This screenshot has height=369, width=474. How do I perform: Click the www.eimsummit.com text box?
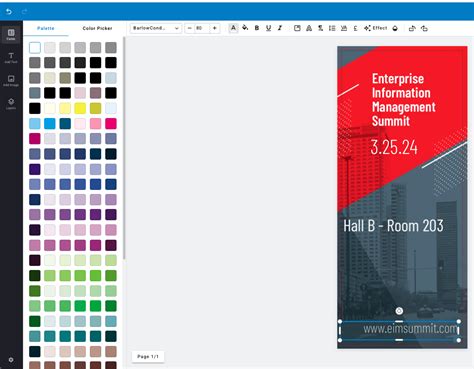coord(399,330)
